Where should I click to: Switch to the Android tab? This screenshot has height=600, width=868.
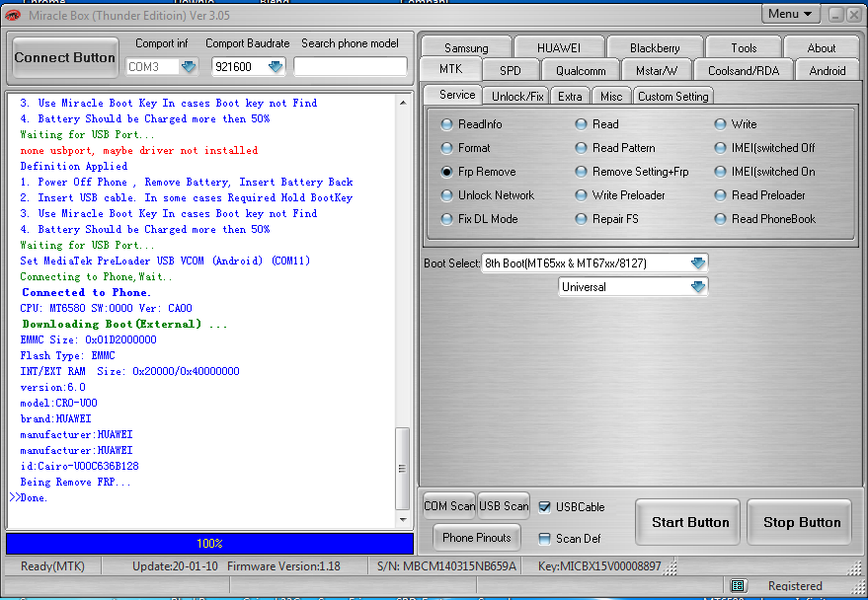pyautogui.click(x=828, y=71)
